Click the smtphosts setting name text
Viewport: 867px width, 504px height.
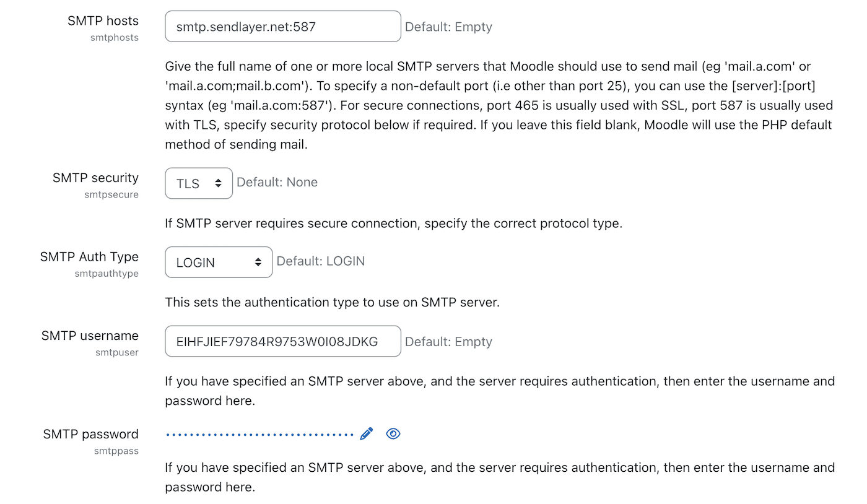115,38
